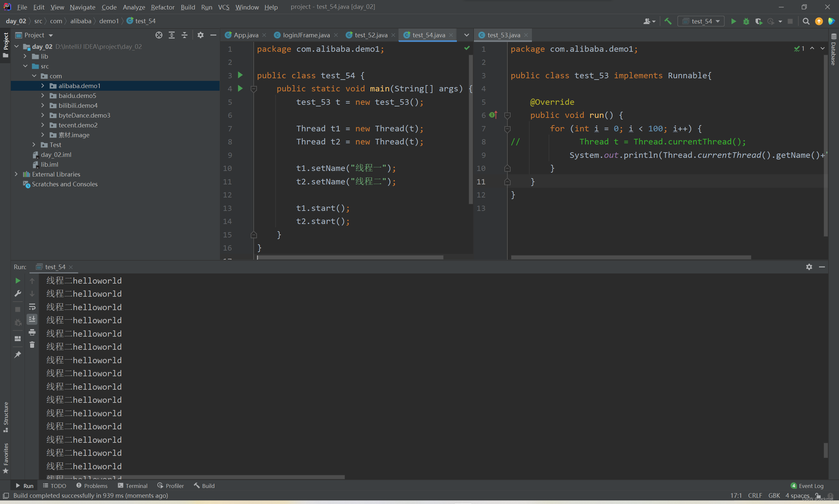The height and width of the screenshot is (504, 839).
Task: Toggle soft-wrap in the console output
Action: [x=32, y=307]
